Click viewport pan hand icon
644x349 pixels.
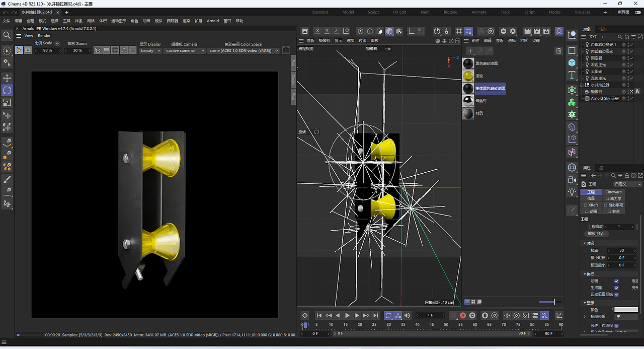click(x=438, y=41)
